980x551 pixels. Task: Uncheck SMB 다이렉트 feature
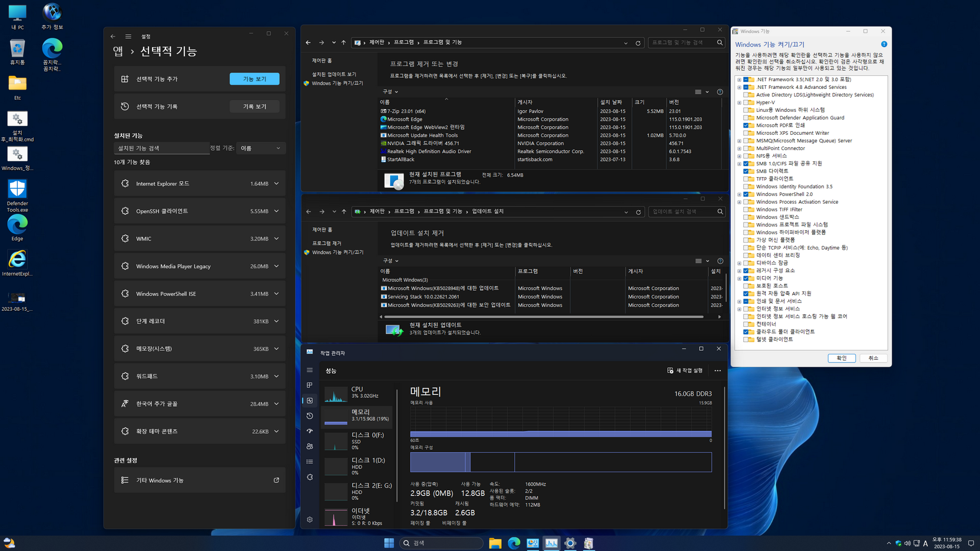coord(746,171)
